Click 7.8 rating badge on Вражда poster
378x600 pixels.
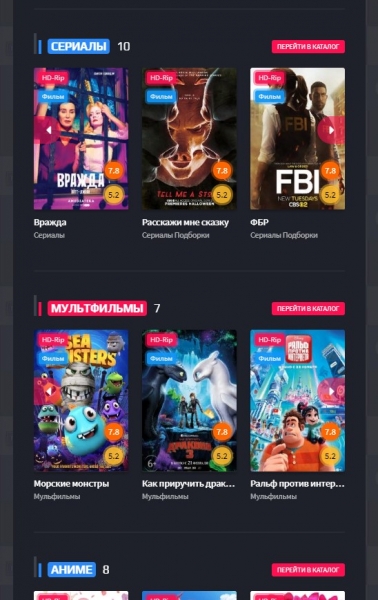tap(114, 171)
